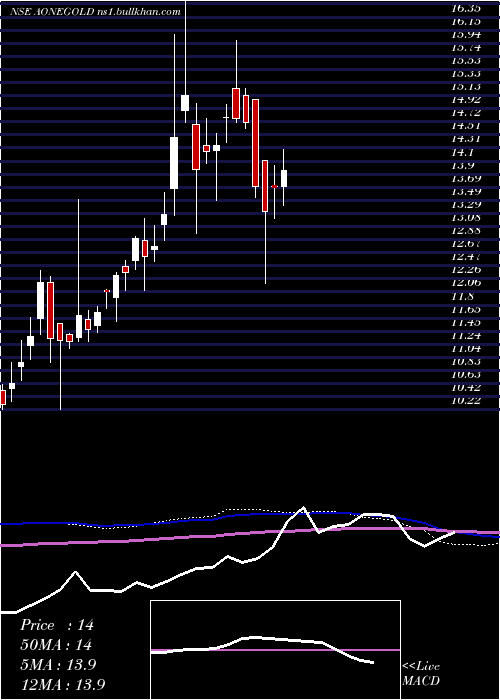Click inside the Live MACD inset chart

pyautogui.click(x=275, y=650)
